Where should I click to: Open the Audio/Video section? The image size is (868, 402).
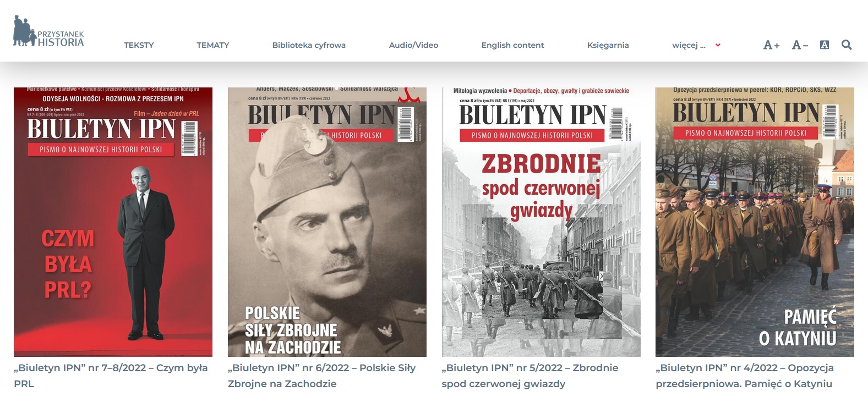point(413,45)
